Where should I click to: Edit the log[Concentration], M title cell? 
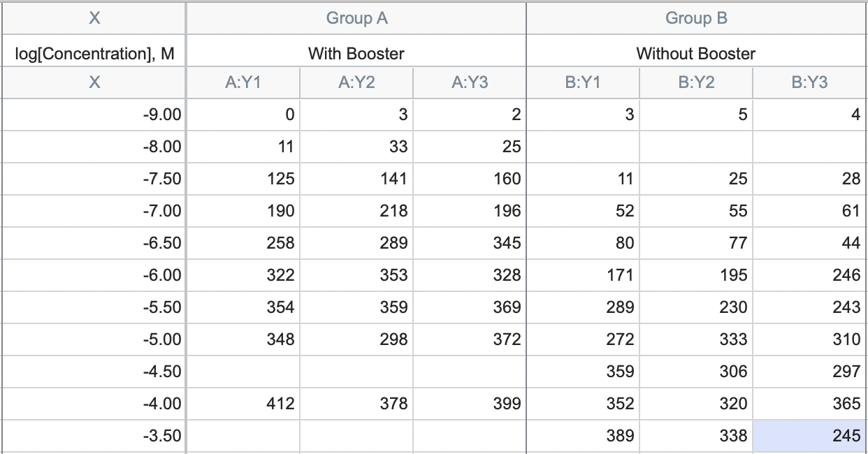pos(94,53)
